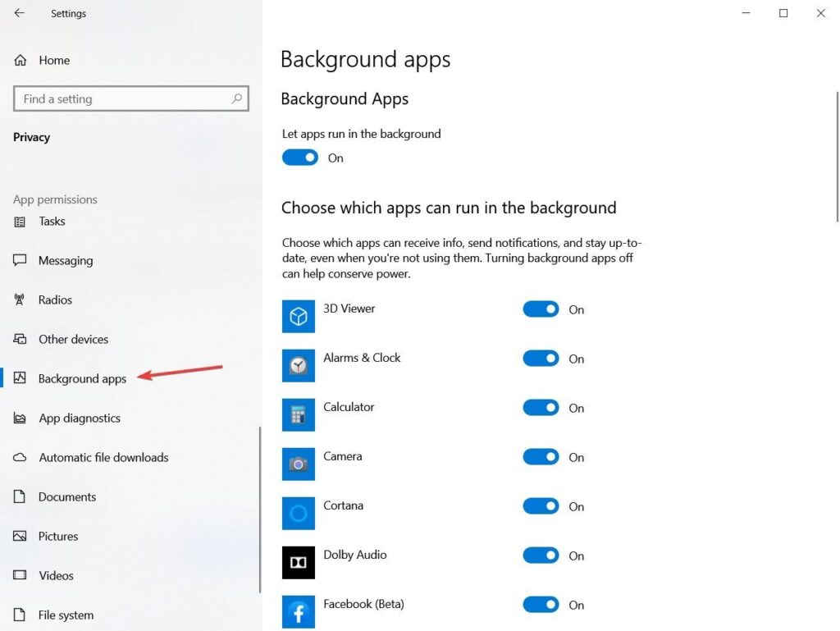Click the Calculator app icon
This screenshot has height=631, width=840.
click(x=299, y=414)
